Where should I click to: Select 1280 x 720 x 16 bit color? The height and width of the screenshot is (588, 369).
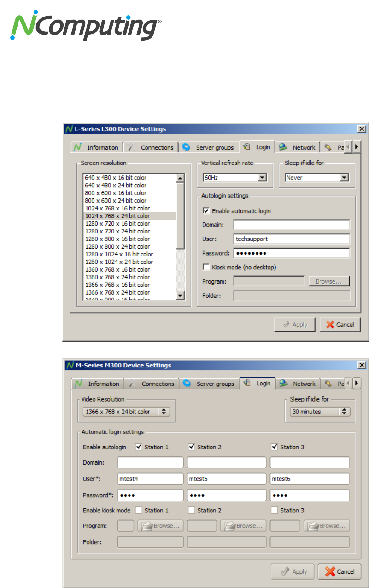pos(129,223)
